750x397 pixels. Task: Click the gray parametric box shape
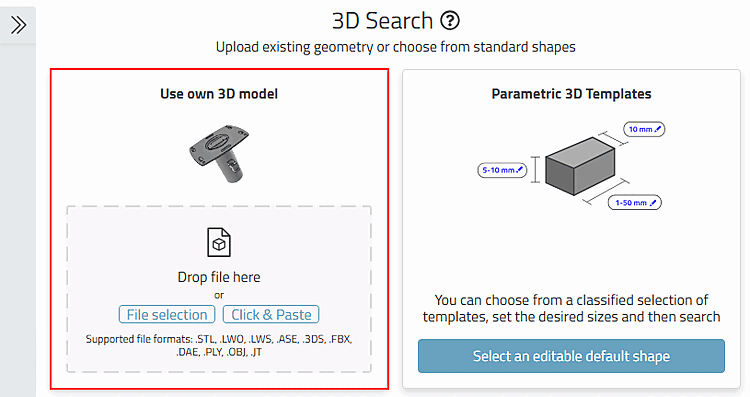pyautogui.click(x=580, y=166)
